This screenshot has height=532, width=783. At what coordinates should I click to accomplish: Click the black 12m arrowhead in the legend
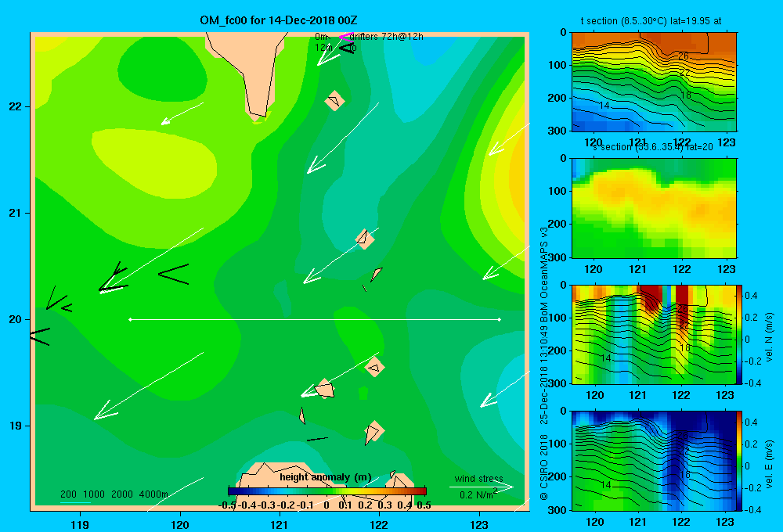[347, 48]
